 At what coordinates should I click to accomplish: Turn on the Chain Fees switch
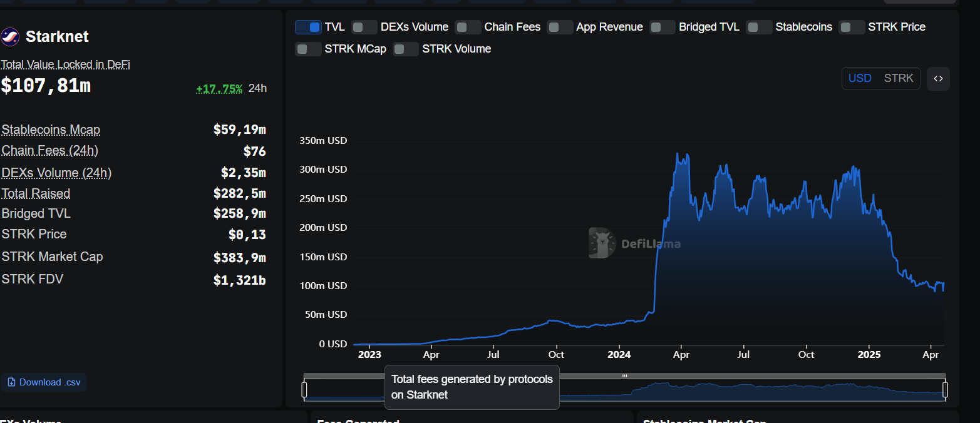click(x=468, y=27)
